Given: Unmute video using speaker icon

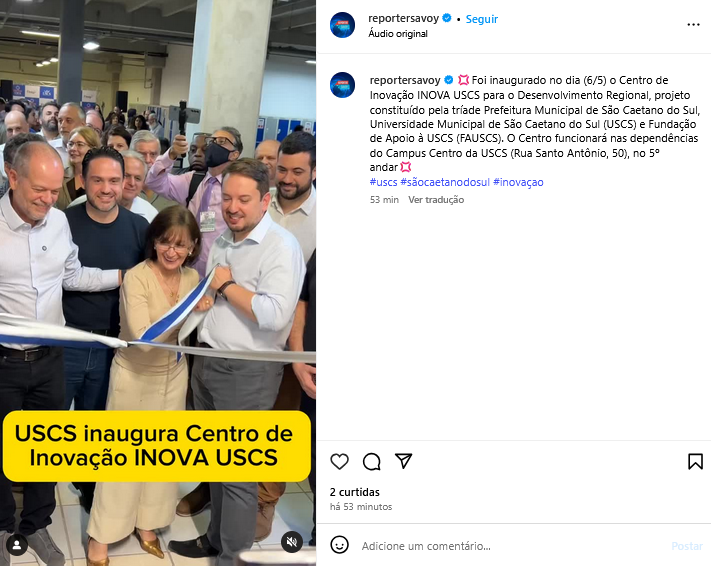Looking at the screenshot, I should (x=292, y=542).
